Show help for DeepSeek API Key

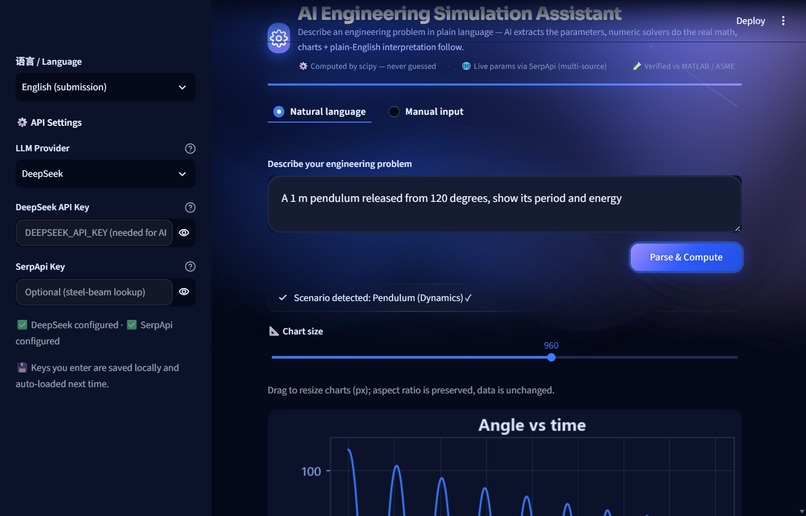(x=190, y=208)
